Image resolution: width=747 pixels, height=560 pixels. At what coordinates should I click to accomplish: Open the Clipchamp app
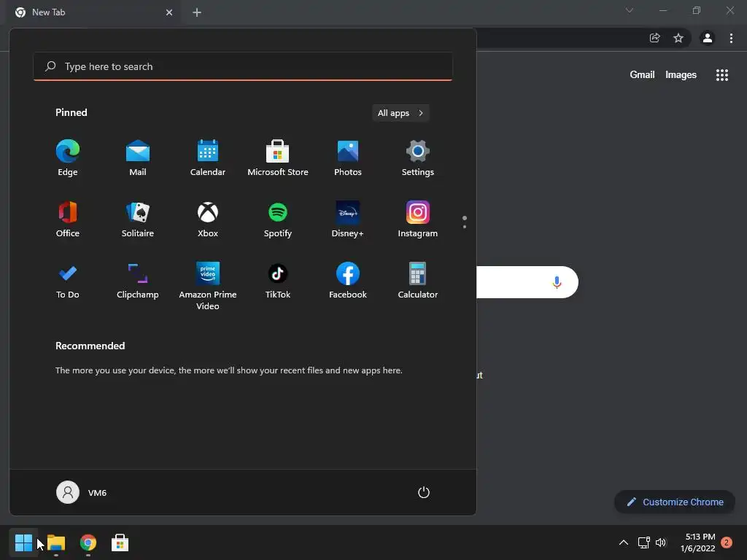[x=138, y=281]
